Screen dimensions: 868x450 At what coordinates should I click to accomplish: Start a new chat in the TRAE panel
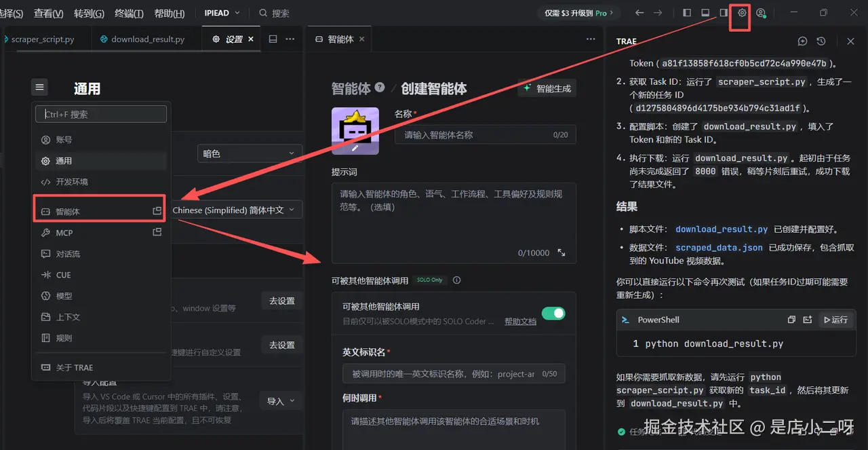click(x=802, y=41)
